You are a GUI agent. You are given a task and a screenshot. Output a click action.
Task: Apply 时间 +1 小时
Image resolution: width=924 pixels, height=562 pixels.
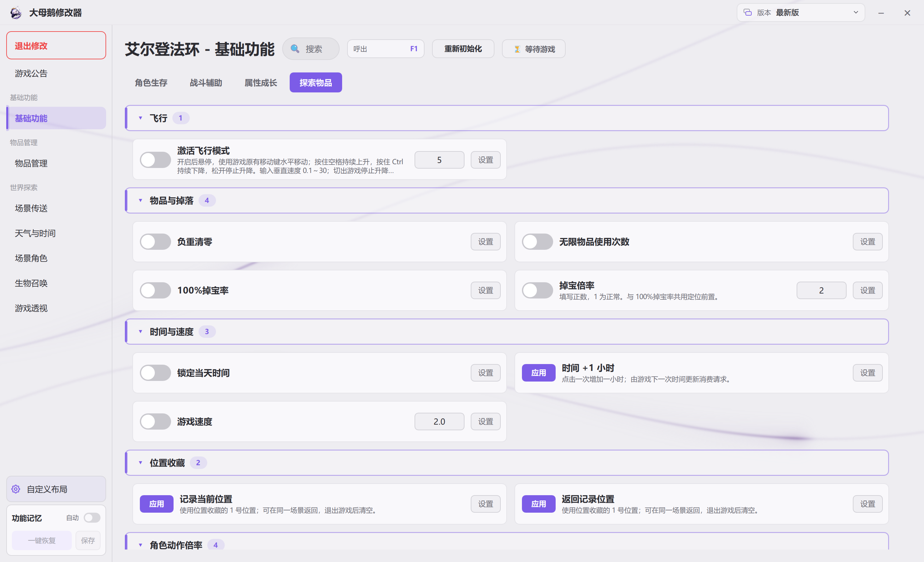(x=538, y=373)
